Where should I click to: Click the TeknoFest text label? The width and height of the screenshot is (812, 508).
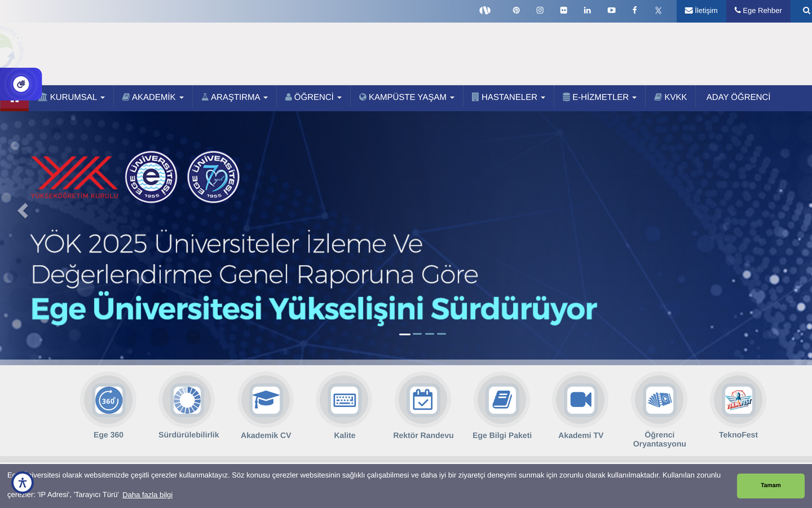click(x=738, y=435)
